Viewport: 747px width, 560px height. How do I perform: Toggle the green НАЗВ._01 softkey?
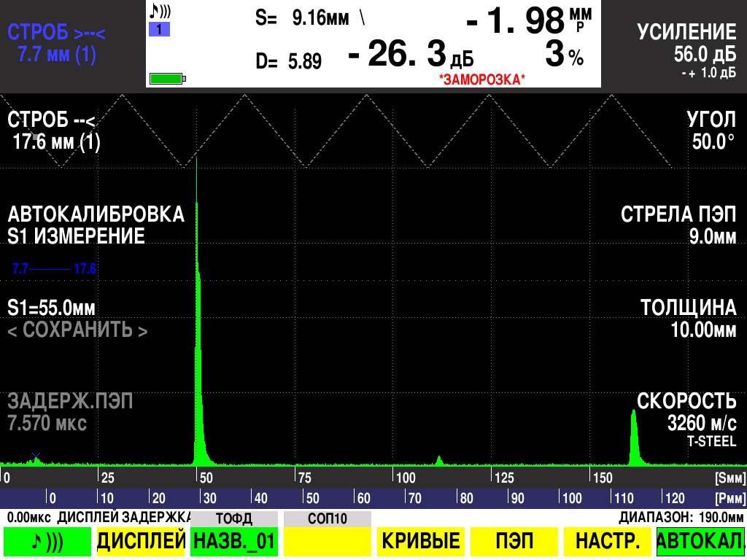pos(233,541)
